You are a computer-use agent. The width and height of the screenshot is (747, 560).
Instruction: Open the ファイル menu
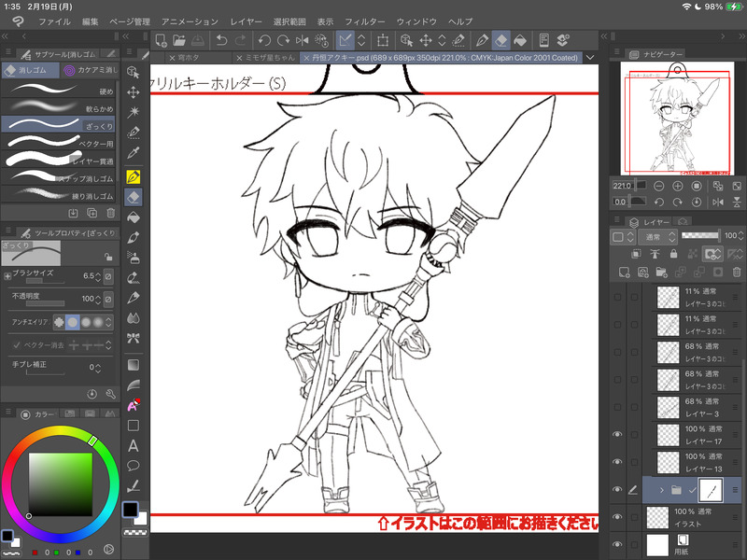click(54, 21)
